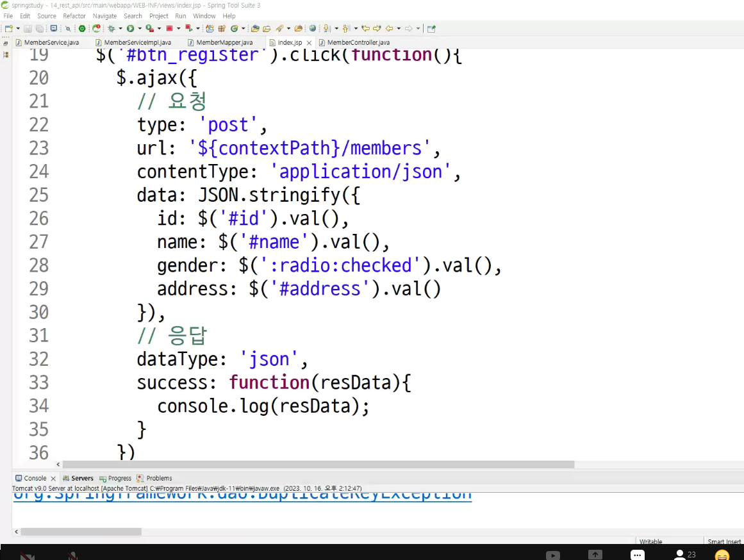Screen dimensions: 744x560
Task: Click the Save icon in toolbar
Action: click(28, 28)
